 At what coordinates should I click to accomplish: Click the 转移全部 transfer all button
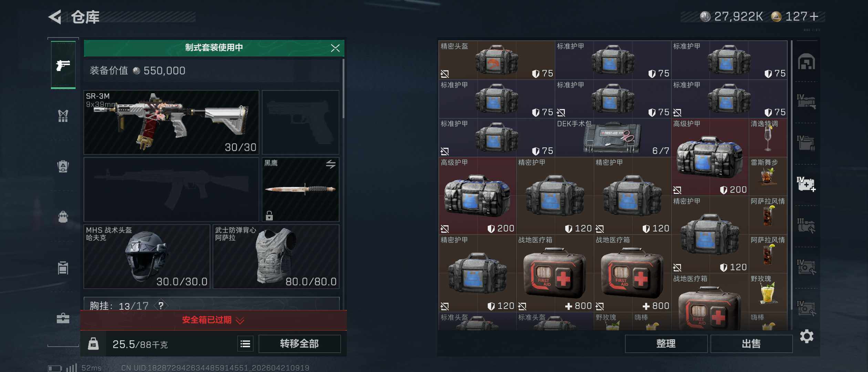coord(299,344)
